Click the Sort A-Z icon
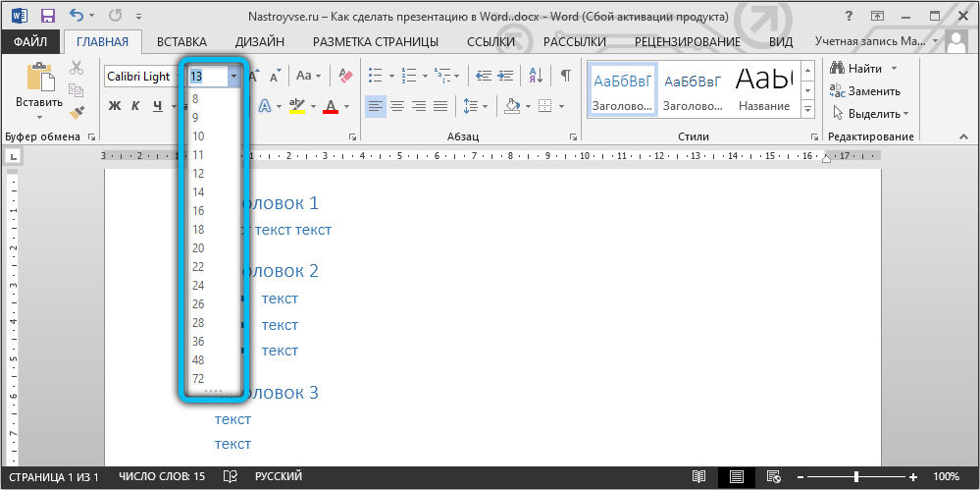The width and height of the screenshot is (980, 490). [536, 76]
